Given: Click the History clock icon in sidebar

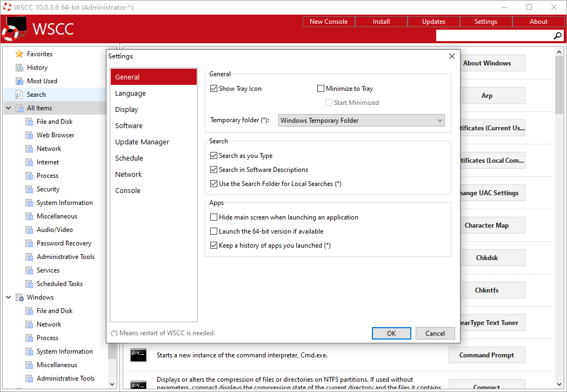Looking at the screenshot, I should 19,68.
